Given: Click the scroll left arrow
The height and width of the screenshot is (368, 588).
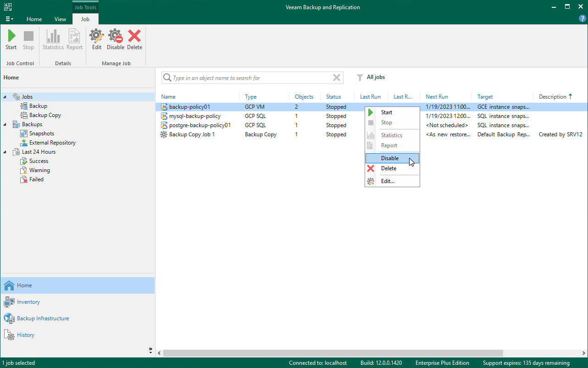Looking at the screenshot, I should pos(159,353).
